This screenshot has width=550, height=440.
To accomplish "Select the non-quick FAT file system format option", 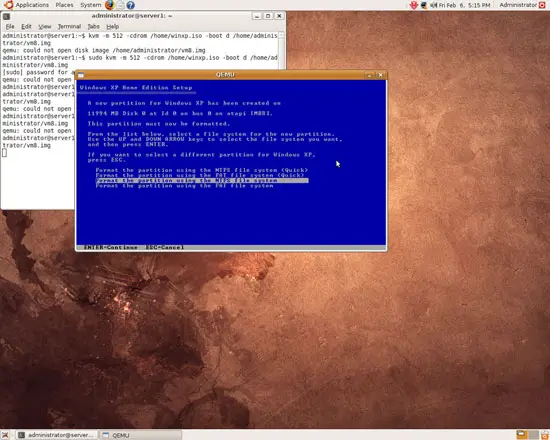I will 185,186.
